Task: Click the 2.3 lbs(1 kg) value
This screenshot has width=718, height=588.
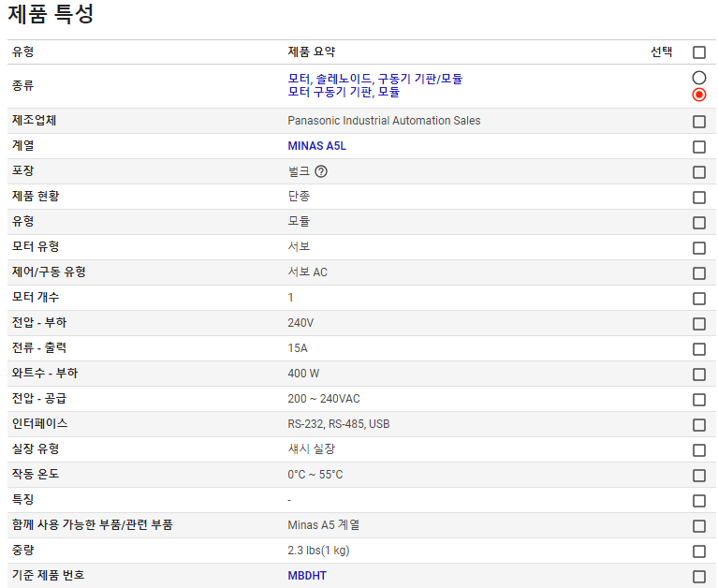Action: pos(318,551)
